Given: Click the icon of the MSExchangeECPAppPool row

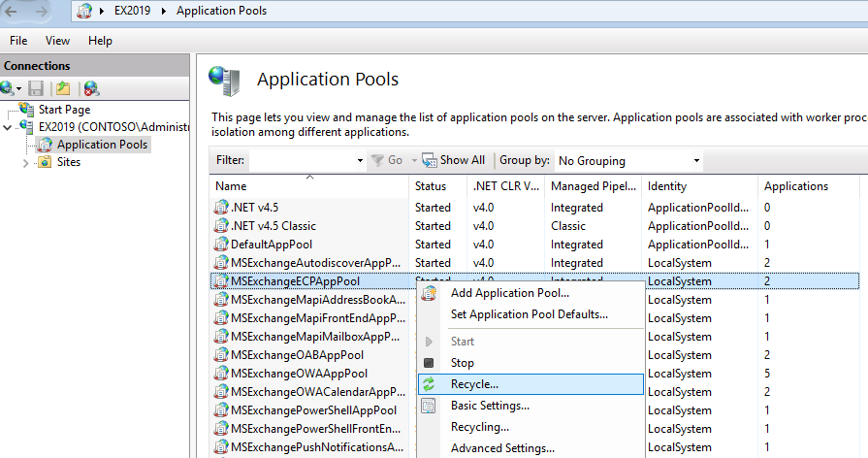Looking at the screenshot, I should [x=221, y=281].
